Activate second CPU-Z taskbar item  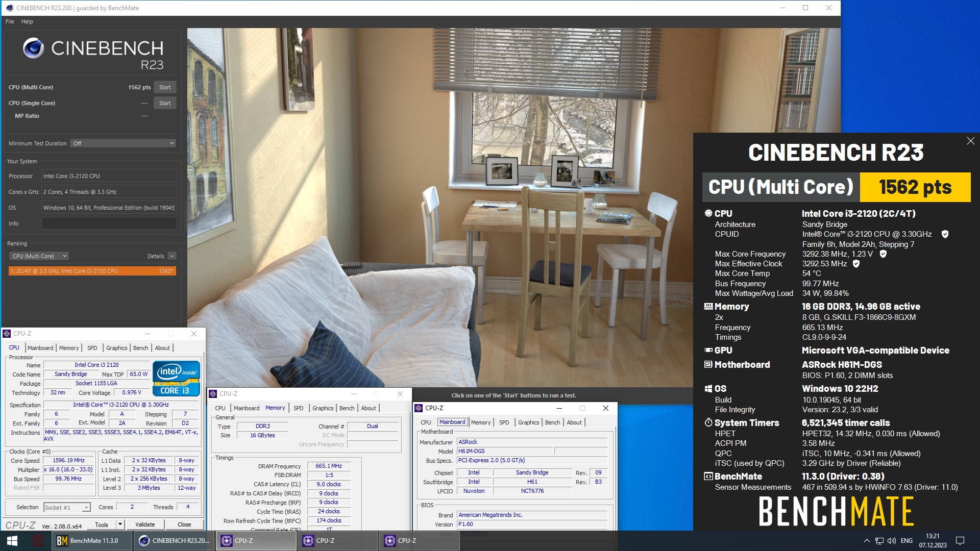coord(337,541)
